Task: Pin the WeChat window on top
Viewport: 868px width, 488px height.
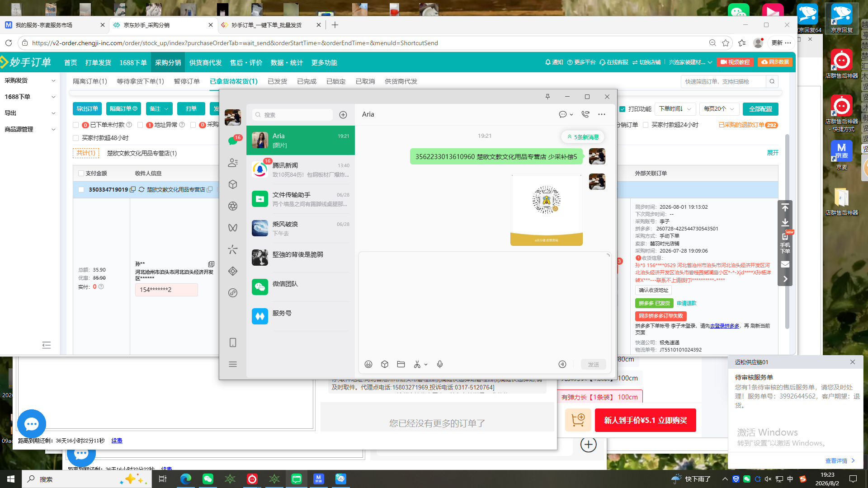Action: click(x=547, y=97)
